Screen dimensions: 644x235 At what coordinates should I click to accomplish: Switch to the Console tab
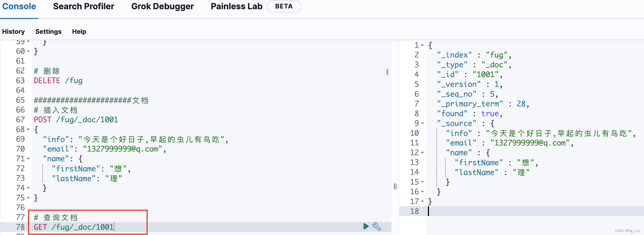[x=19, y=6]
